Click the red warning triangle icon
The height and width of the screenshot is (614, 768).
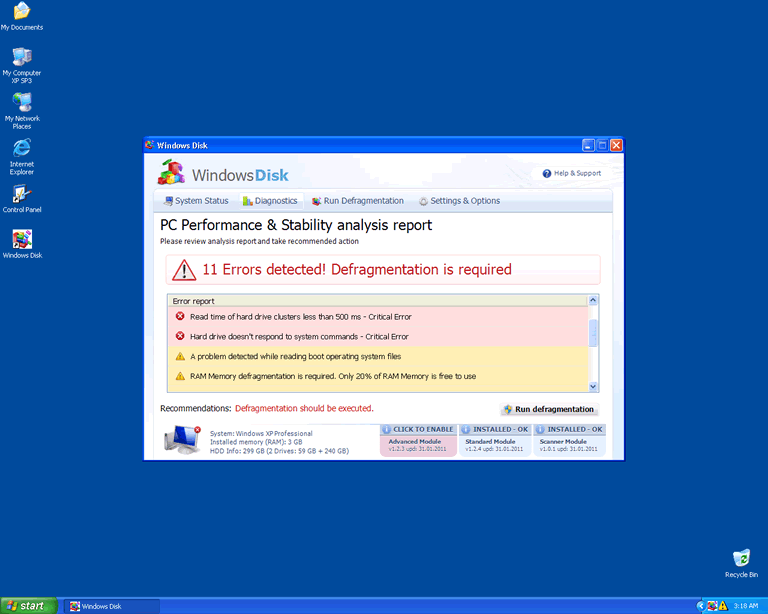pos(184,270)
